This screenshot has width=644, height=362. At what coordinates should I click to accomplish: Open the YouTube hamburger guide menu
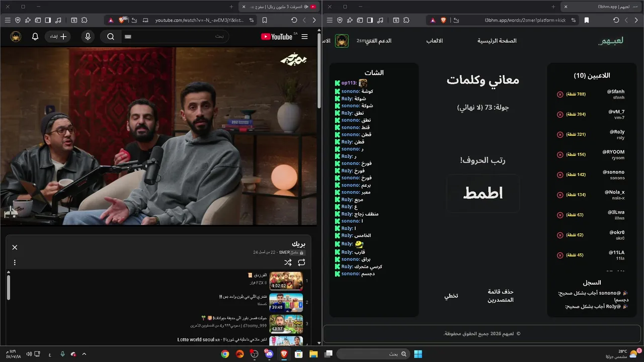point(304,37)
